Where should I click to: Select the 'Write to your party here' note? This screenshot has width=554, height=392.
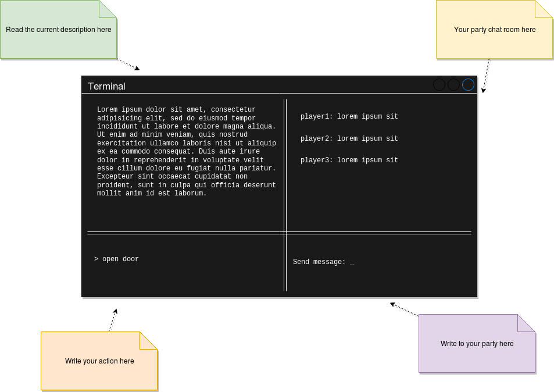[477, 344]
